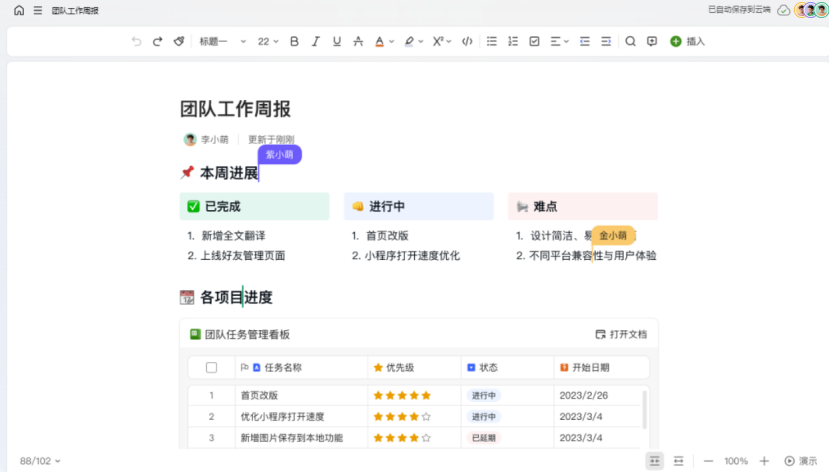Switch to the second page width view
This screenshot has width=830, height=472.
coord(679,461)
